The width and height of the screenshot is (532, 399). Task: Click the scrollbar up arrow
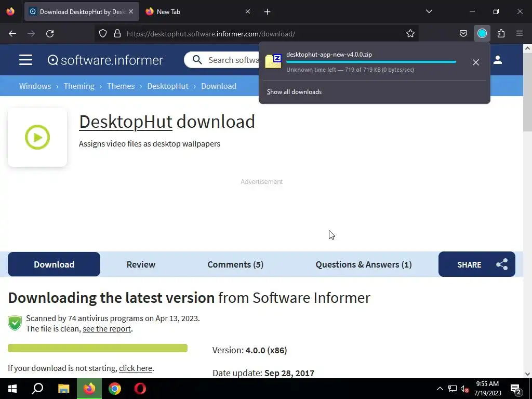pos(527,48)
